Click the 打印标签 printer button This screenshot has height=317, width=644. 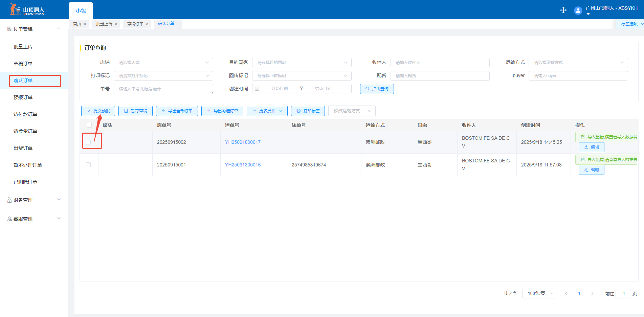(x=308, y=111)
